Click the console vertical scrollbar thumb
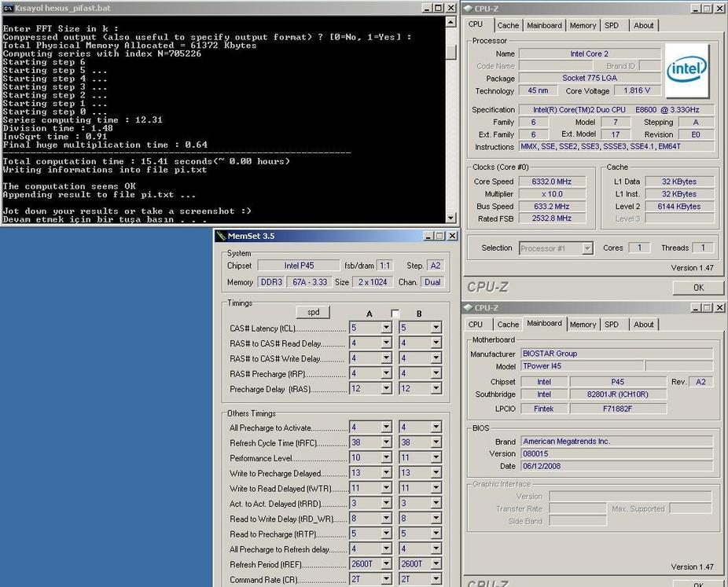Viewport: 728px width, 587px height. [450, 52]
